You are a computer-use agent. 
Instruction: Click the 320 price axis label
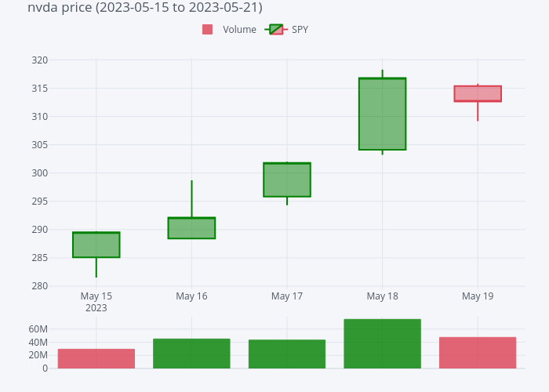40,60
